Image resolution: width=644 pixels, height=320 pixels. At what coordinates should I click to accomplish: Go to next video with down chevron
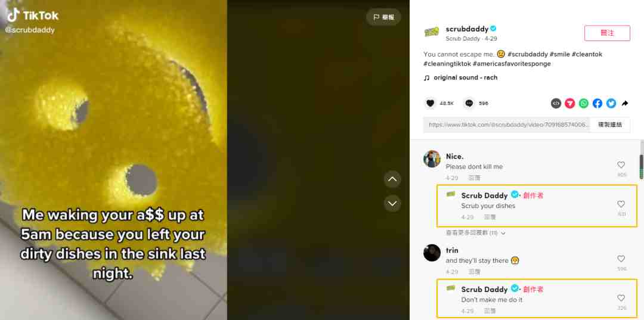(392, 203)
